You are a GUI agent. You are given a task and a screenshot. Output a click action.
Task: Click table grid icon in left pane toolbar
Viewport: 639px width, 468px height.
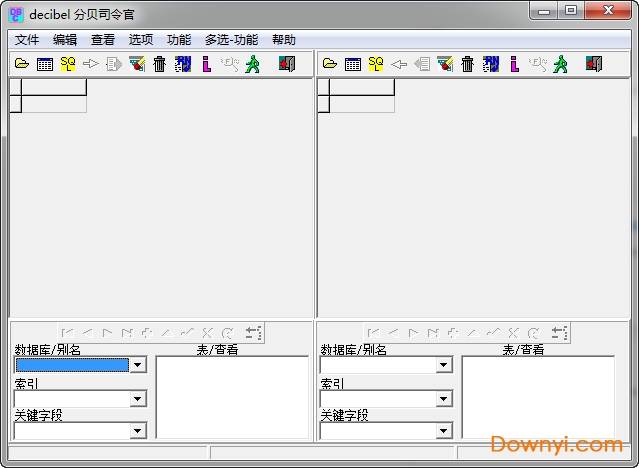[45, 64]
